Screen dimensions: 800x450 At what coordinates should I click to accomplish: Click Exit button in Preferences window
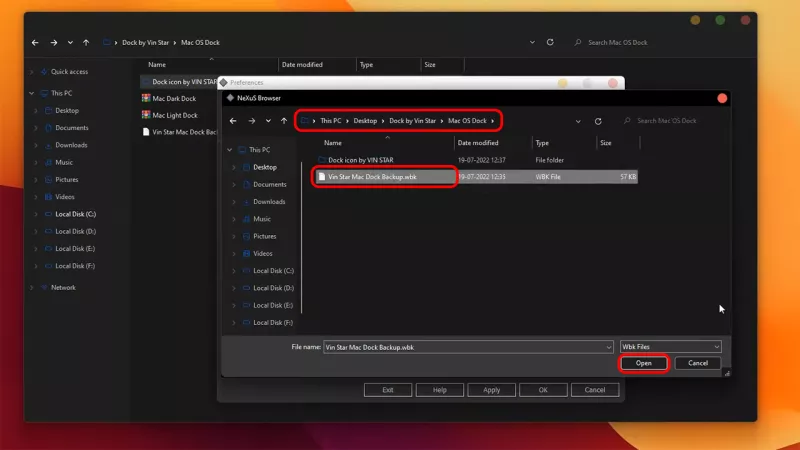coord(388,390)
